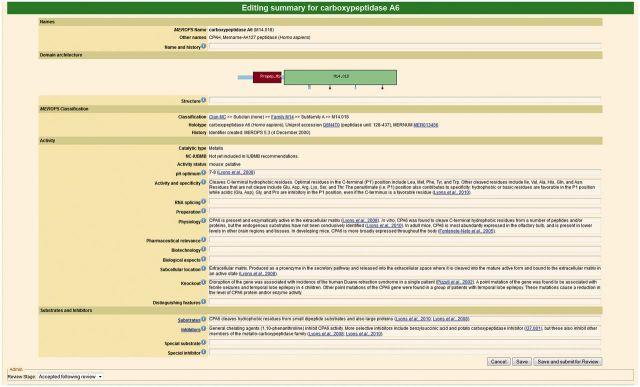Click the info icon next to Structure
The width and height of the screenshot is (640, 387).
point(203,100)
